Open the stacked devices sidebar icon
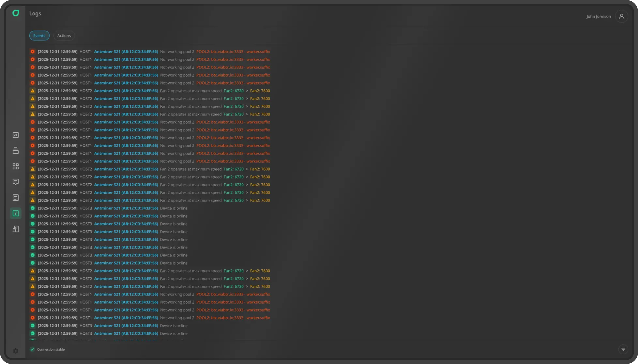 point(16,151)
